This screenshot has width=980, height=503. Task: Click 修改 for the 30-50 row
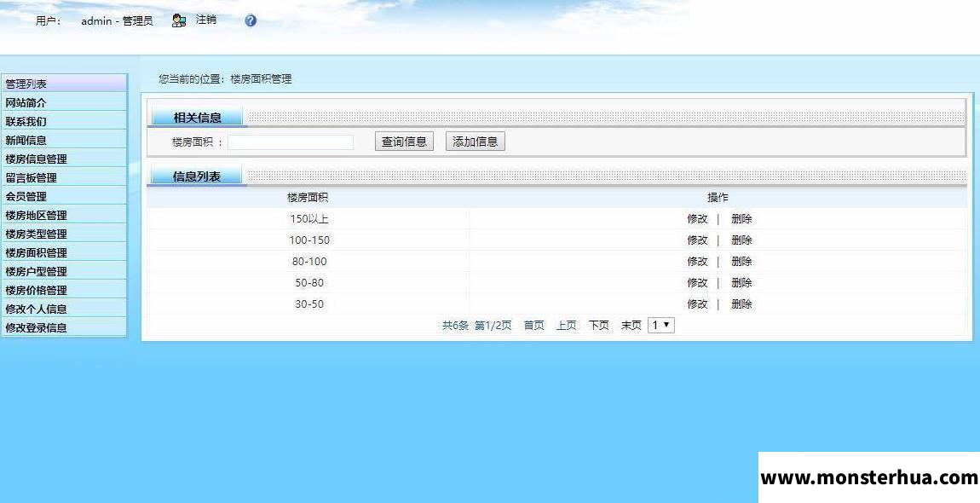pyautogui.click(x=697, y=304)
